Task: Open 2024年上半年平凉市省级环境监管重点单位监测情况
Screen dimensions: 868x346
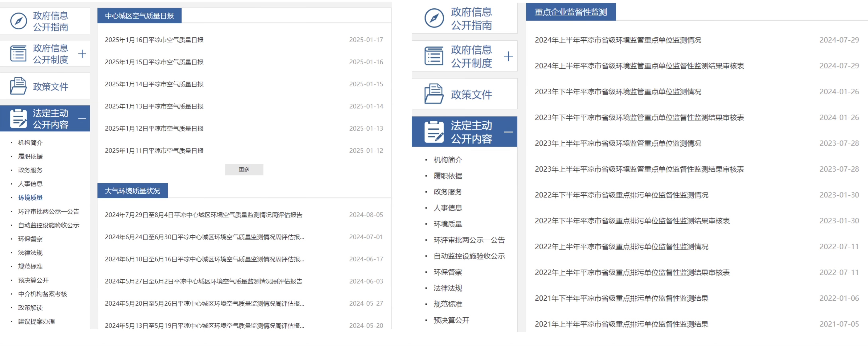Action: [618, 40]
